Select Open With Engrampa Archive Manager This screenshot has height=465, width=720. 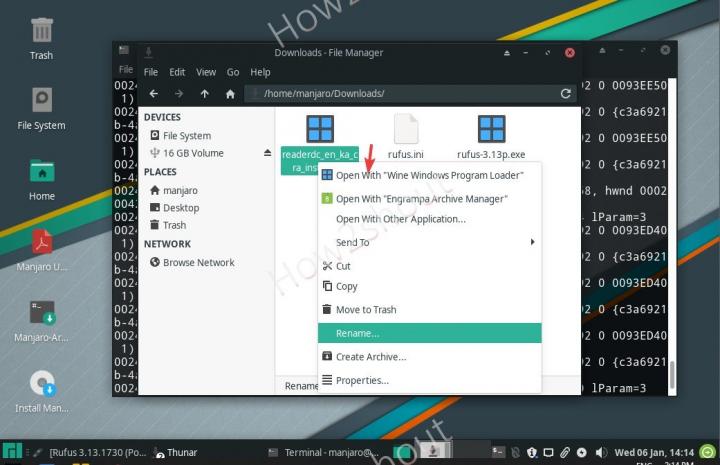click(421, 199)
